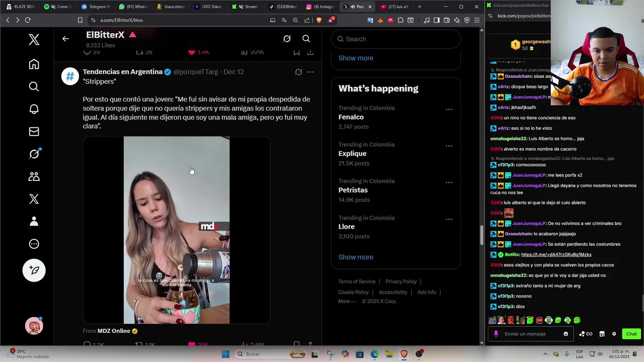The width and height of the screenshot is (644, 362).
Task: Open Kick chat settings gear
Action: click(x=614, y=334)
